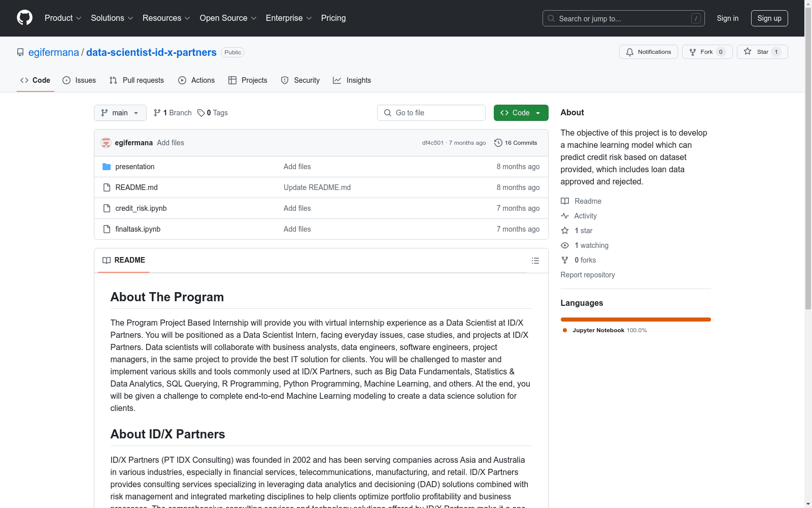The height and width of the screenshot is (508, 812).
Task: Fork this repository
Action: click(707, 52)
